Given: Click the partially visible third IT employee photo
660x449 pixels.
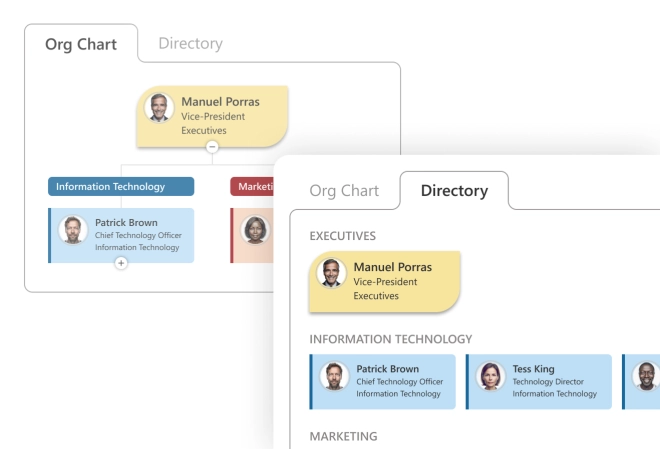Looking at the screenshot, I should [646, 376].
